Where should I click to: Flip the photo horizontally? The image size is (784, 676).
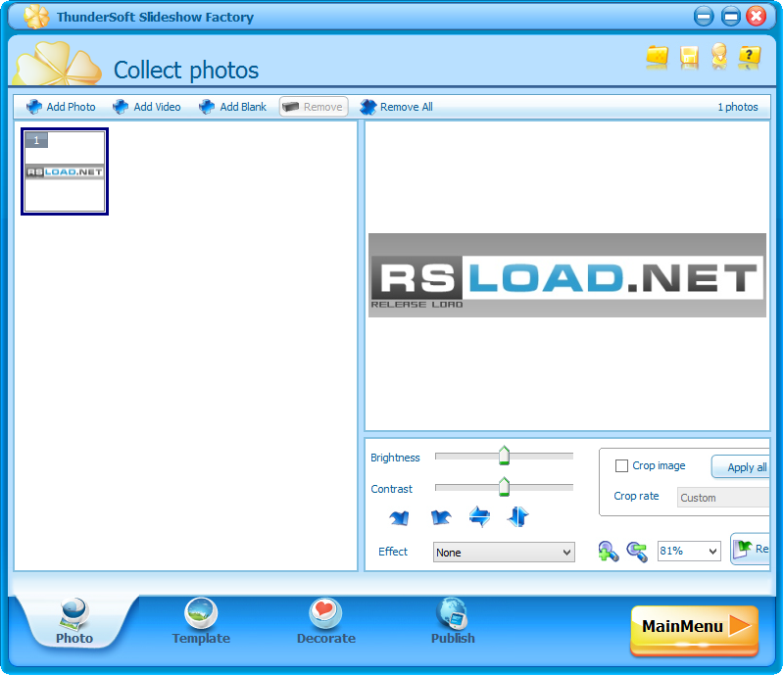coord(479,517)
